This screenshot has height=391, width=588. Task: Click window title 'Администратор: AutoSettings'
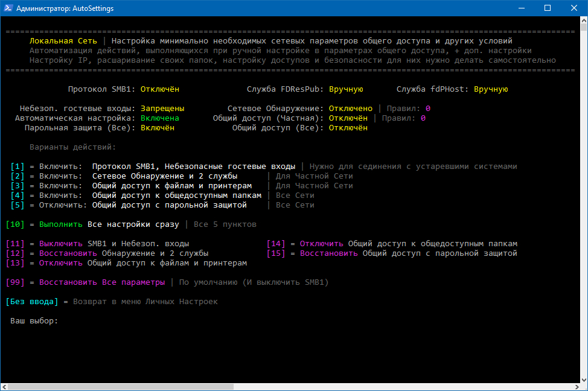click(65, 8)
